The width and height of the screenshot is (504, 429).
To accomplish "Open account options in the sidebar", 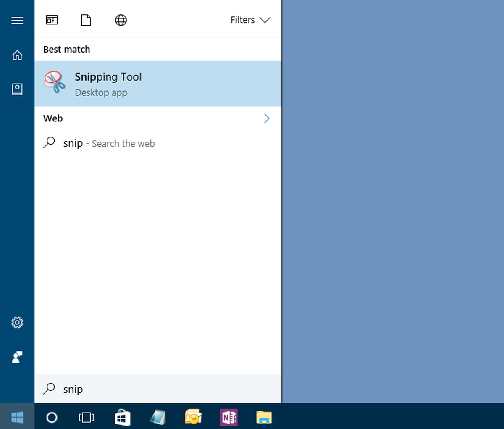I will pyautogui.click(x=17, y=357).
